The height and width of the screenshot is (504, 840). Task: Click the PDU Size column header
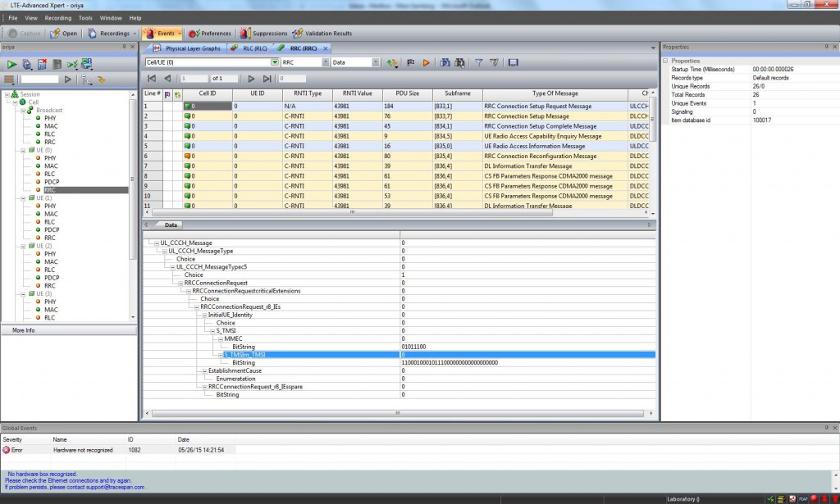[x=407, y=93]
